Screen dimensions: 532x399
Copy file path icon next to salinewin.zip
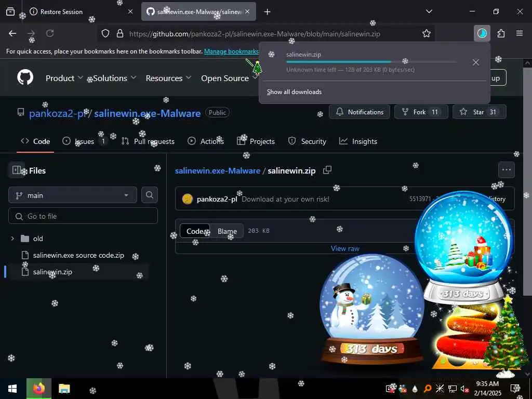[327, 170]
